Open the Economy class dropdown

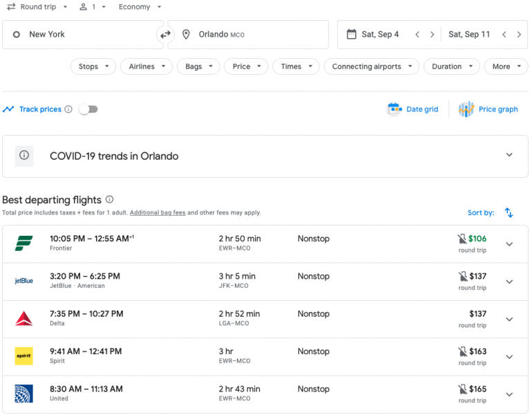[x=139, y=7]
